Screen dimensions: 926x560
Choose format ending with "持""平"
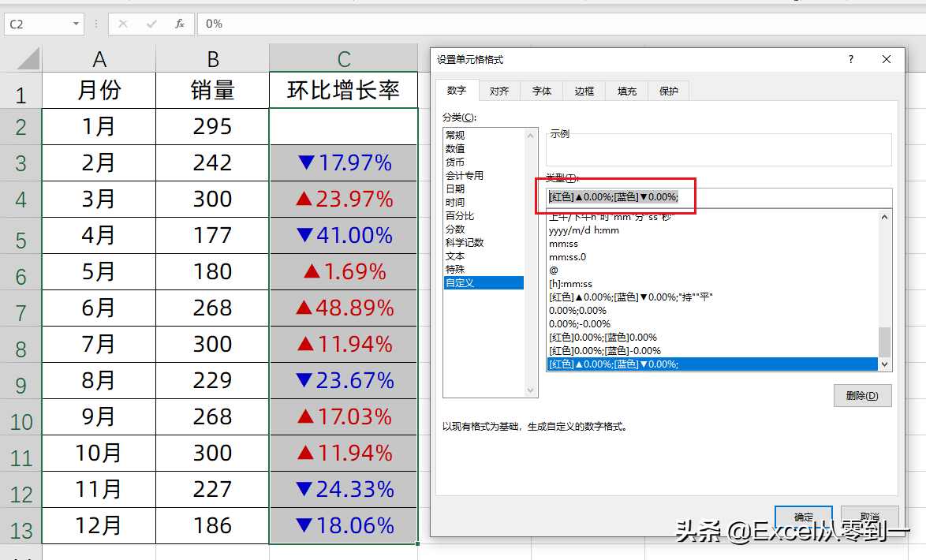click(x=713, y=297)
